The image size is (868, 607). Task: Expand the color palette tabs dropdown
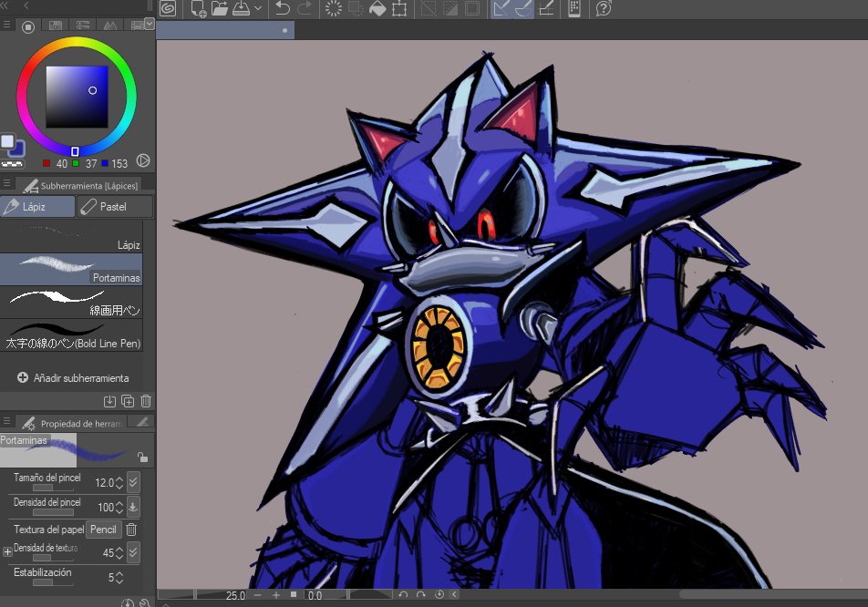click(x=150, y=23)
